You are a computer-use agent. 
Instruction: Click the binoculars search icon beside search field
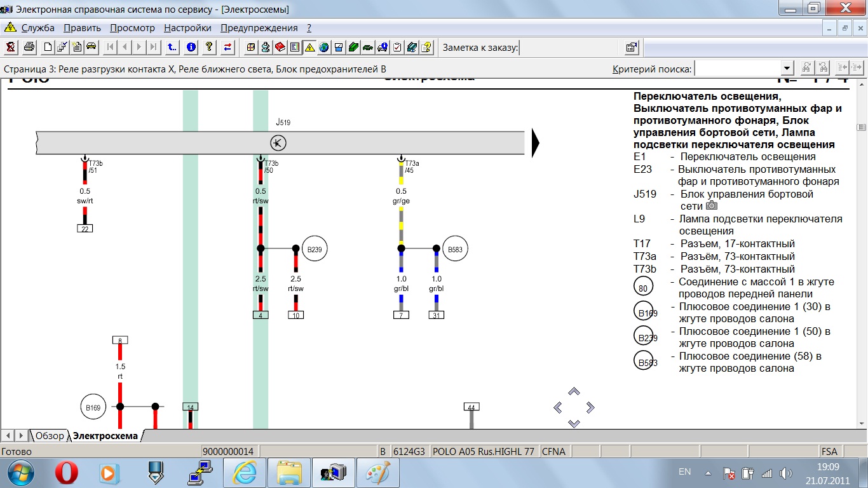[806, 68]
